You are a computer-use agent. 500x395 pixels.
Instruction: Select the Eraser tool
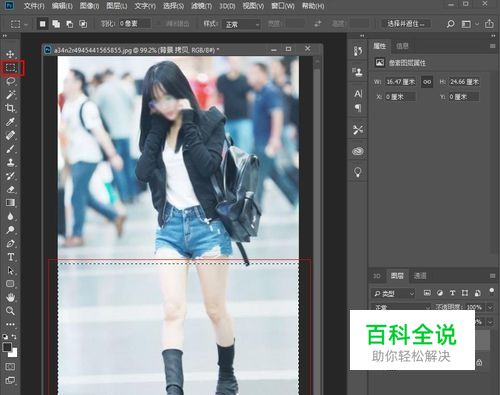tap(10, 189)
